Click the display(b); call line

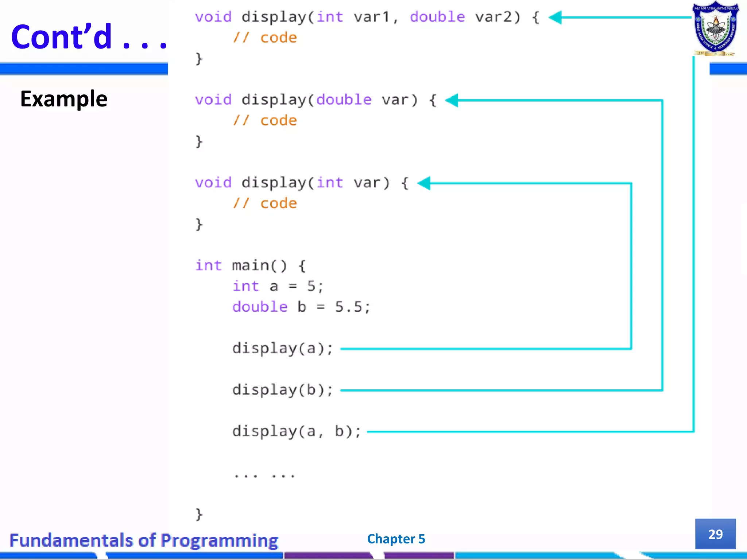point(283,390)
